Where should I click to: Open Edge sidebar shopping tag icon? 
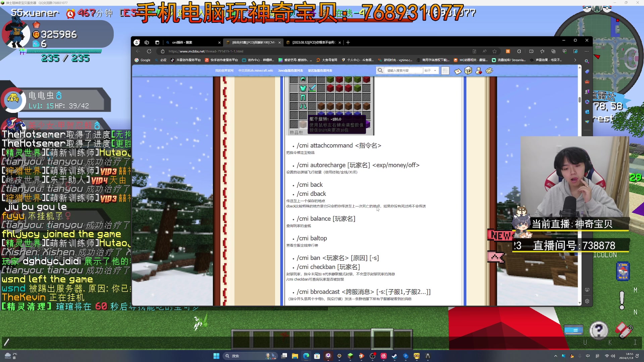[587, 72]
